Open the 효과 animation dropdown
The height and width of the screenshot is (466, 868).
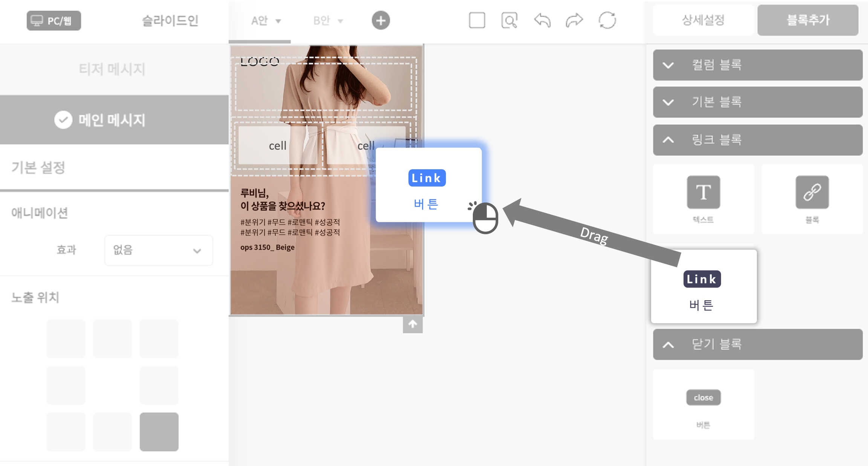point(158,250)
